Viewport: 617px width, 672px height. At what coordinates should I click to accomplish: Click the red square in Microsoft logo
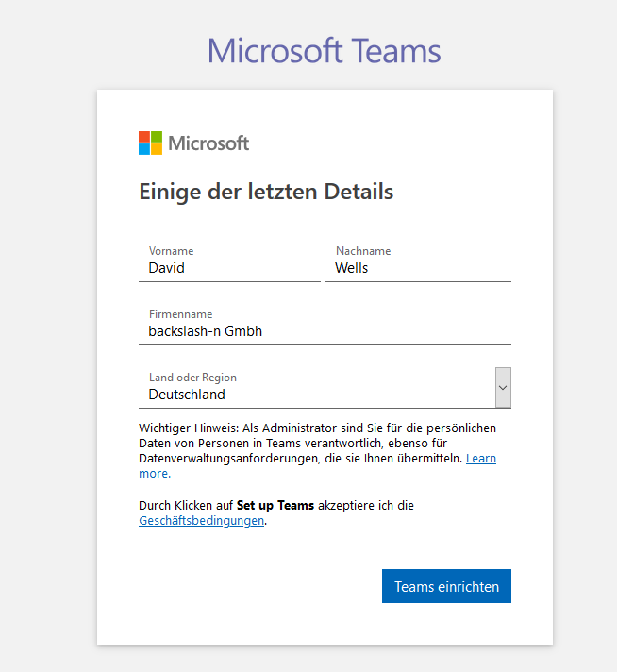pyautogui.click(x=144, y=137)
